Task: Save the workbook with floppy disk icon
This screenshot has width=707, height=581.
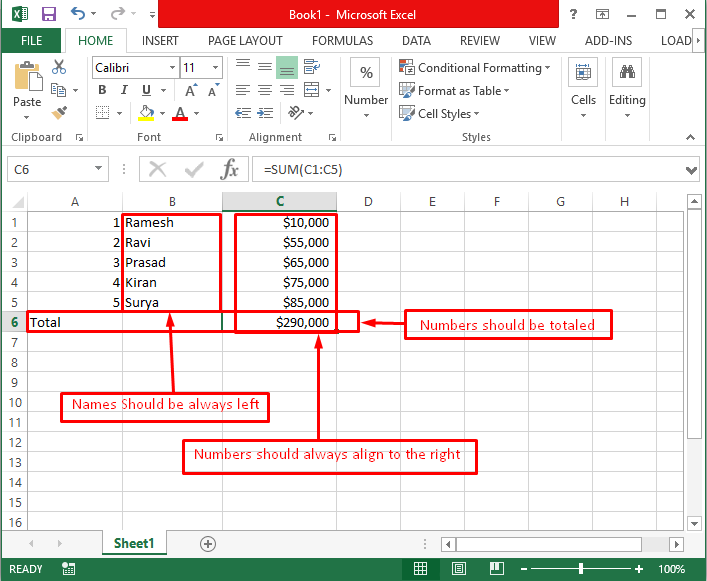Action: coord(49,14)
